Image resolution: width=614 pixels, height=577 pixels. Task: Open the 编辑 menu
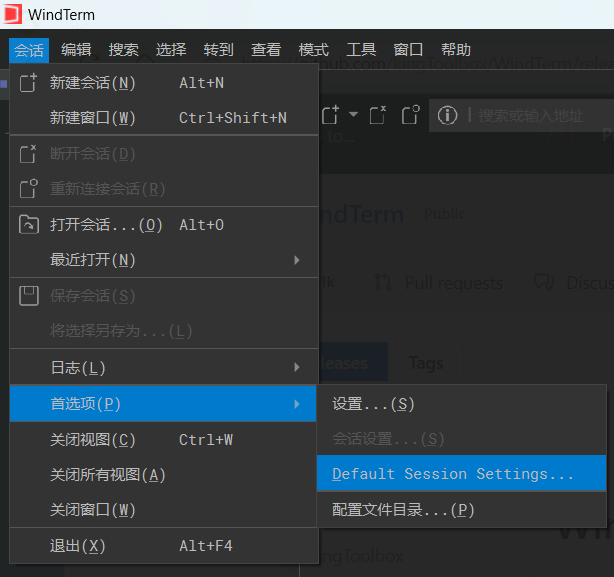point(76,50)
